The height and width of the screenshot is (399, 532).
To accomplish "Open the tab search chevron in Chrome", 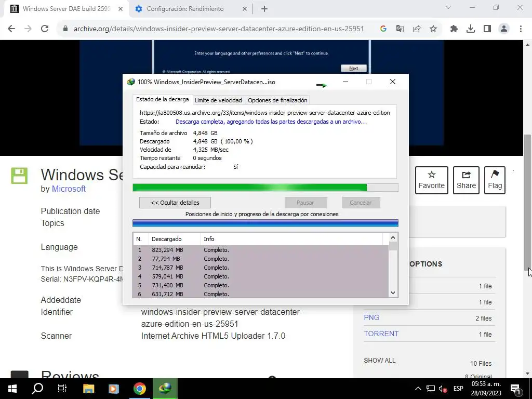I will pyautogui.click(x=448, y=7).
